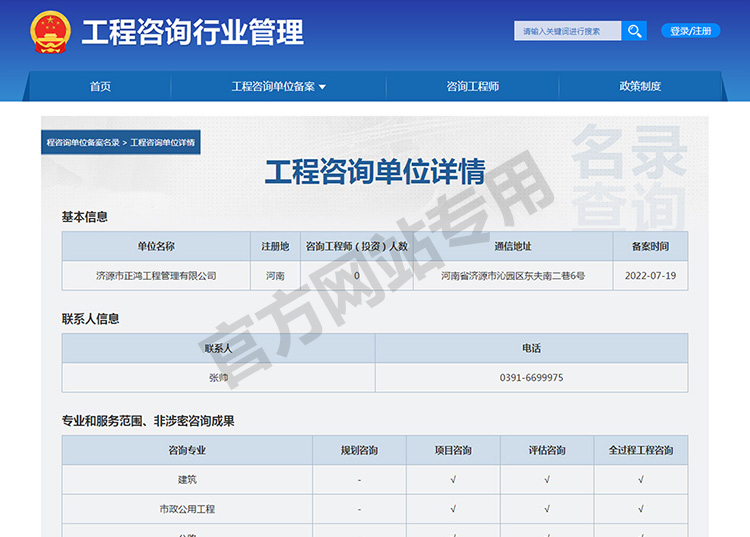Click the 备案时间 date 2022-07-19

650,276
